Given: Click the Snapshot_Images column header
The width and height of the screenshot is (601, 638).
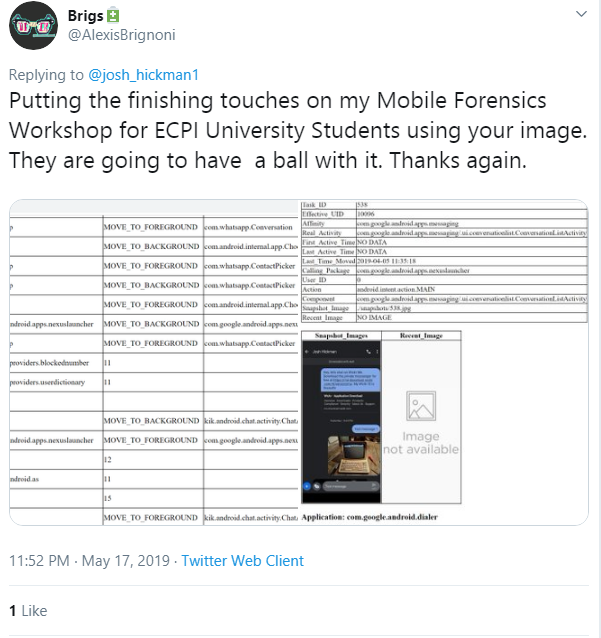Looking at the screenshot, I should click(341, 336).
